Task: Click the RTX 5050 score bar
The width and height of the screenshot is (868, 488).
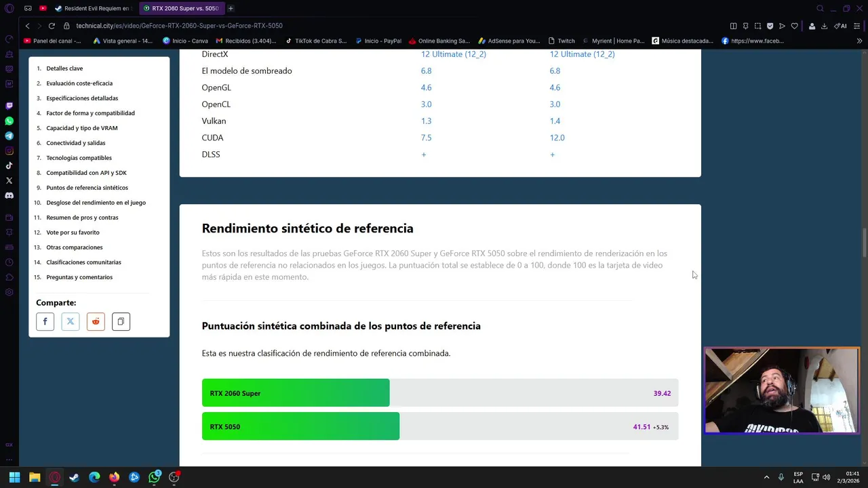Action: [440, 426]
